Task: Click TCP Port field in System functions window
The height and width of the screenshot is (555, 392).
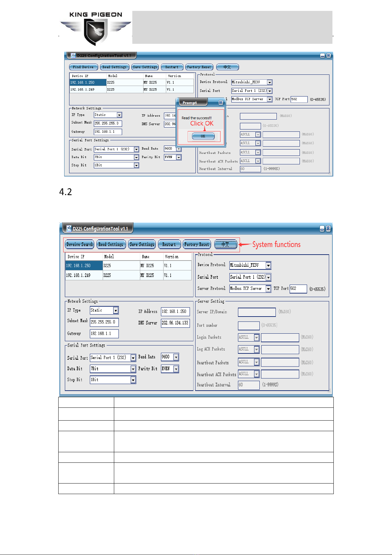Action: tap(298, 289)
